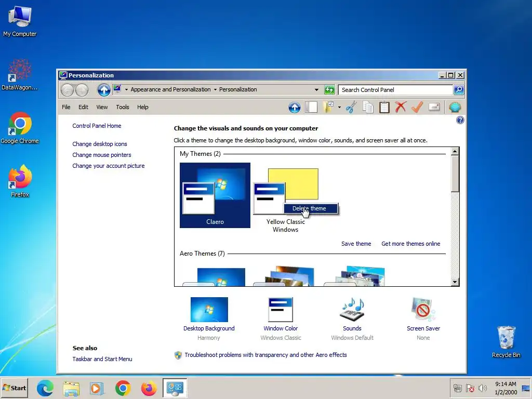
Task: Go forward with the right navigation arrow
Action: tap(82, 90)
